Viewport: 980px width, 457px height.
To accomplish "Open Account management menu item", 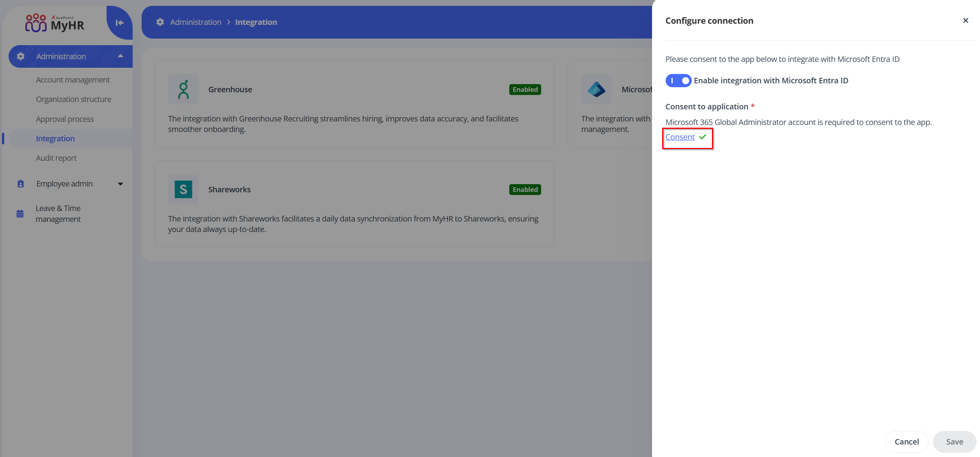I will pos(73,80).
